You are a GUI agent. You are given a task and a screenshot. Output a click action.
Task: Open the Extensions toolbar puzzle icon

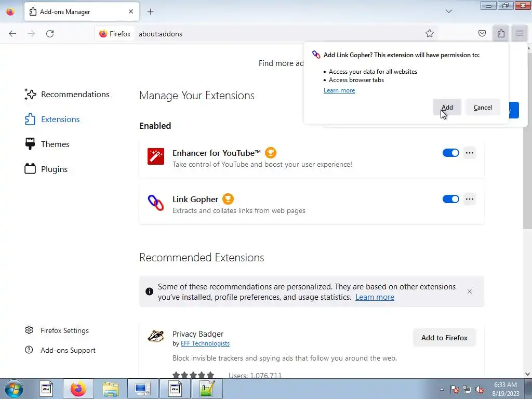(501, 33)
